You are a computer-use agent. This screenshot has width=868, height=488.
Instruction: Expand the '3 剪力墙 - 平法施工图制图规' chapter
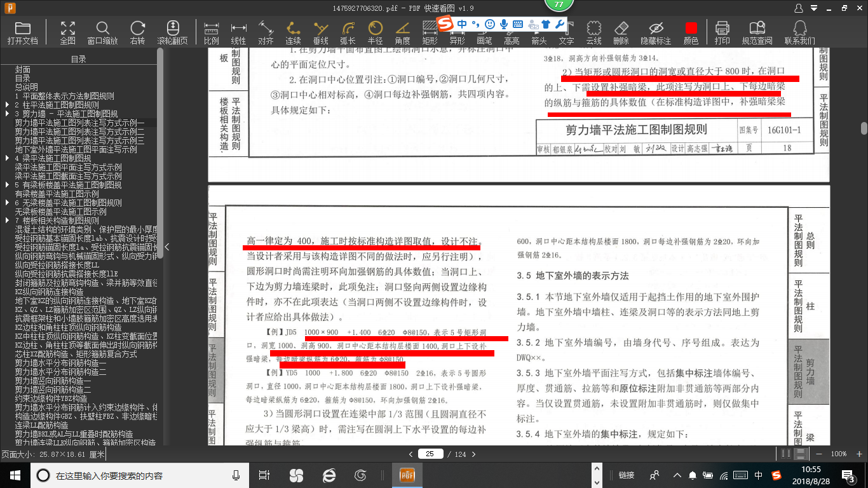pos(7,114)
